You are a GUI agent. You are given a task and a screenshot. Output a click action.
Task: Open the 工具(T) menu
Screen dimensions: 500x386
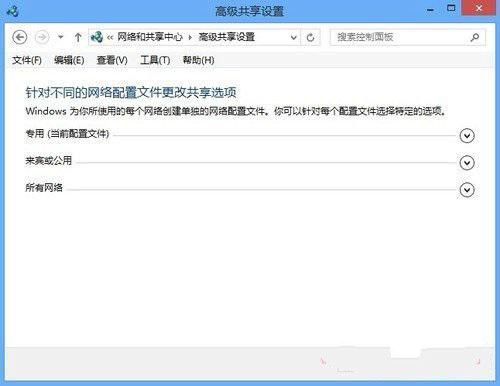click(155, 60)
